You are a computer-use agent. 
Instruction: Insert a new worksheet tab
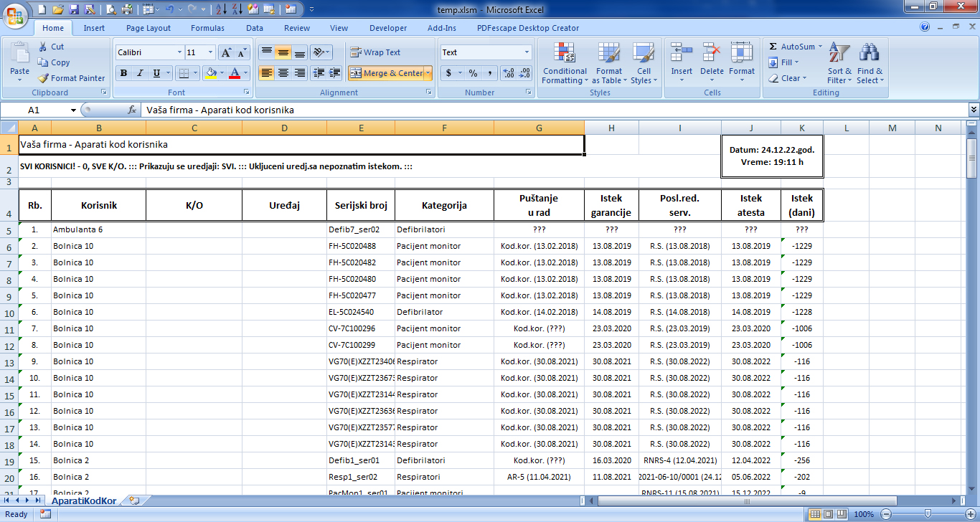click(135, 500)
